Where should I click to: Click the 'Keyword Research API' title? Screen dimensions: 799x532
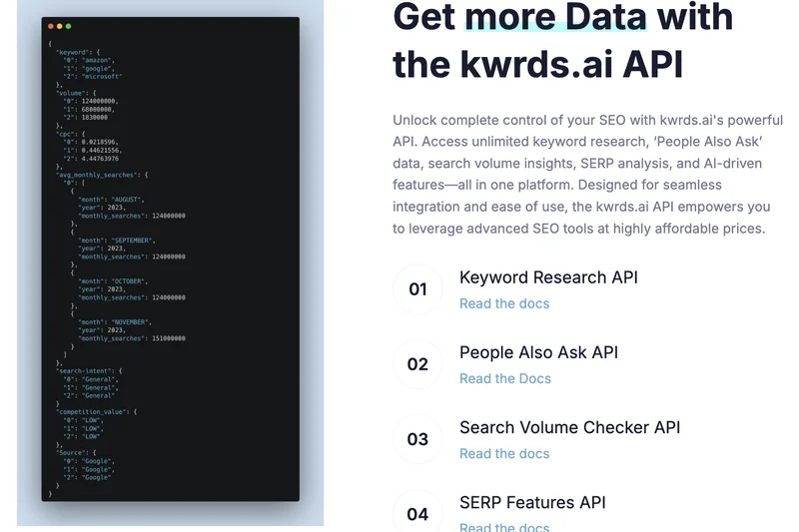click(548, 277)
